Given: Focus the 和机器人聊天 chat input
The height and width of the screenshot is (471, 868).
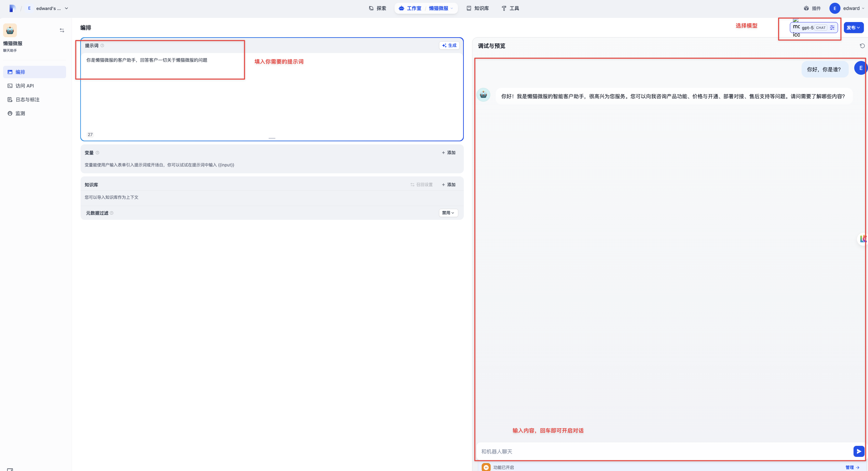Looking at the screenshot, I should (665, 451).
